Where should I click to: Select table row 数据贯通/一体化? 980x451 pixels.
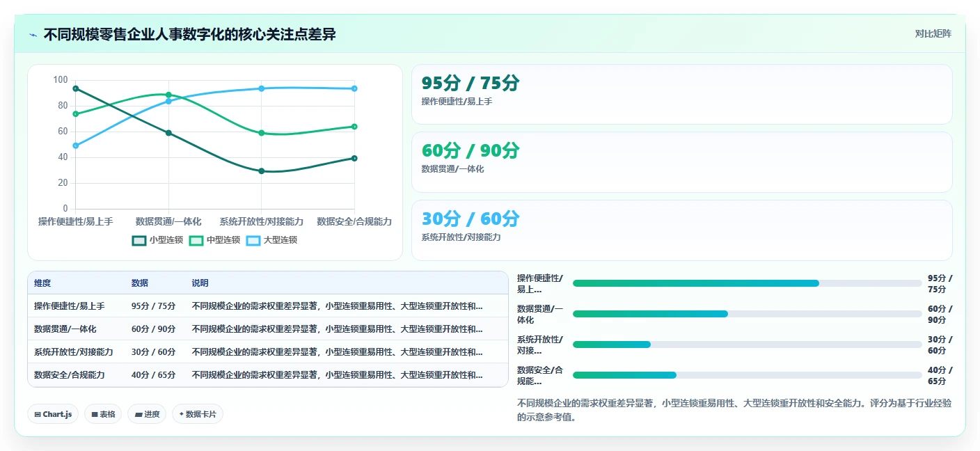pos(268,329)
